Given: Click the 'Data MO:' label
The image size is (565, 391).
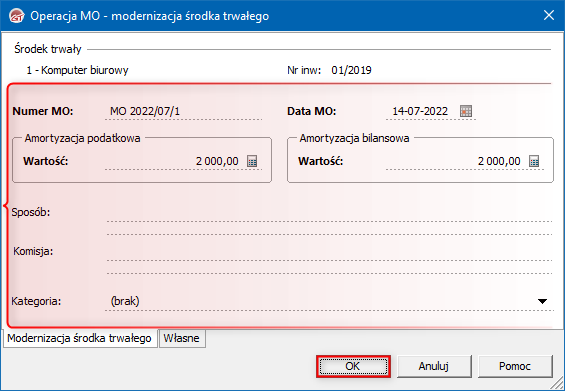Looking at the screenshot, I should [x=312, y=111].
